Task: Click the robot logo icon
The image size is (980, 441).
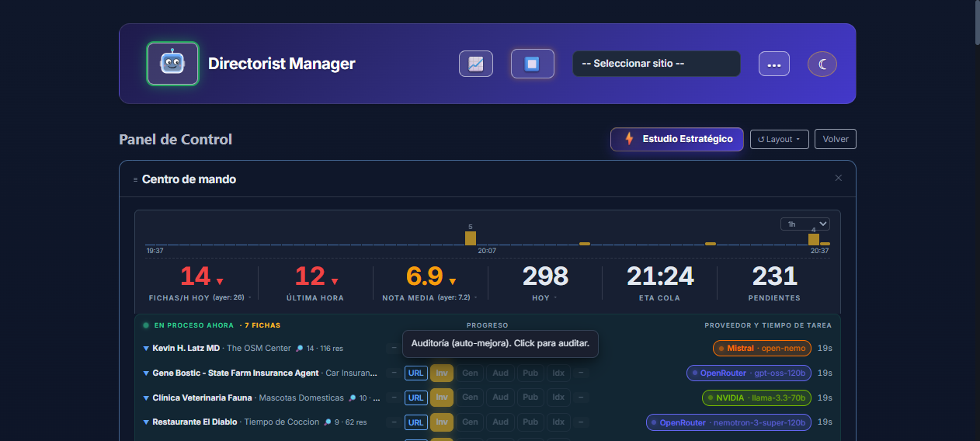Action: tap(172, 64)
